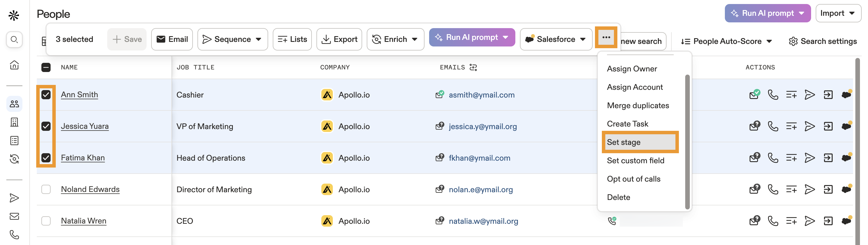Open People Auto-Score sort dropdown

point(727,41)
